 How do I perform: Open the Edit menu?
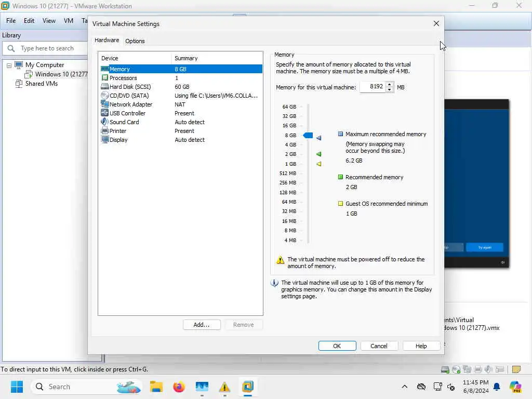coord(29,21)
